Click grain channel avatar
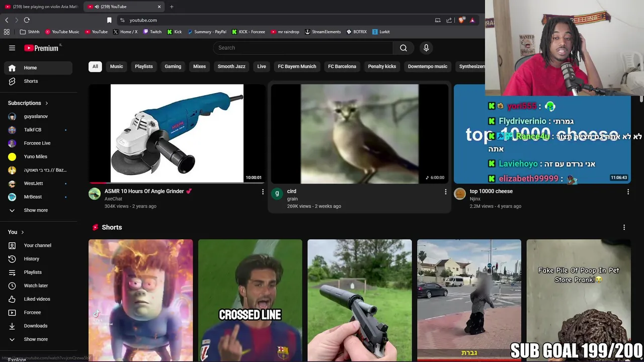The width and height of the screenshot is (644, 362). point(277,194)
